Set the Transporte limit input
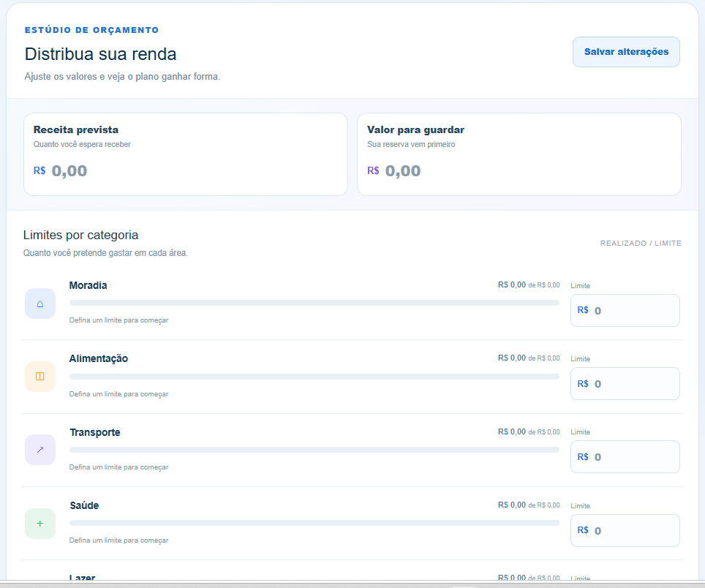The width and height of the screenshot is (705, 588). 625,457
